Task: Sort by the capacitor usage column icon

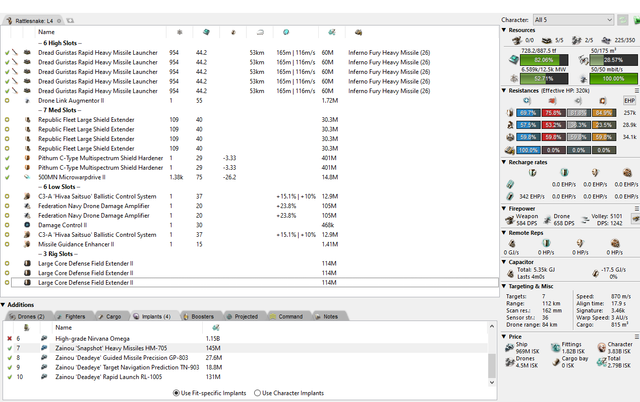Action: click(x=233, y=32)
